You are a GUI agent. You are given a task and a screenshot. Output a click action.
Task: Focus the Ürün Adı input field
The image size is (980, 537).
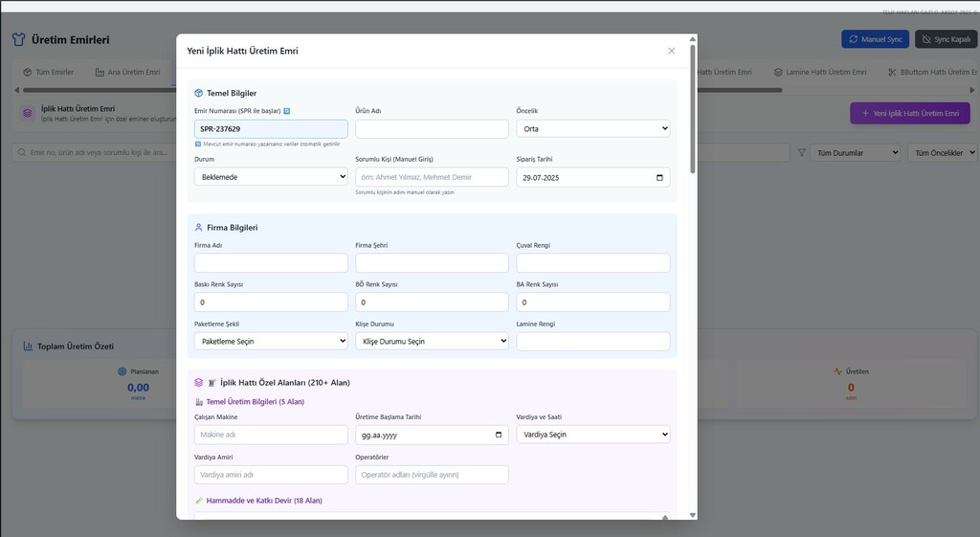432,128
